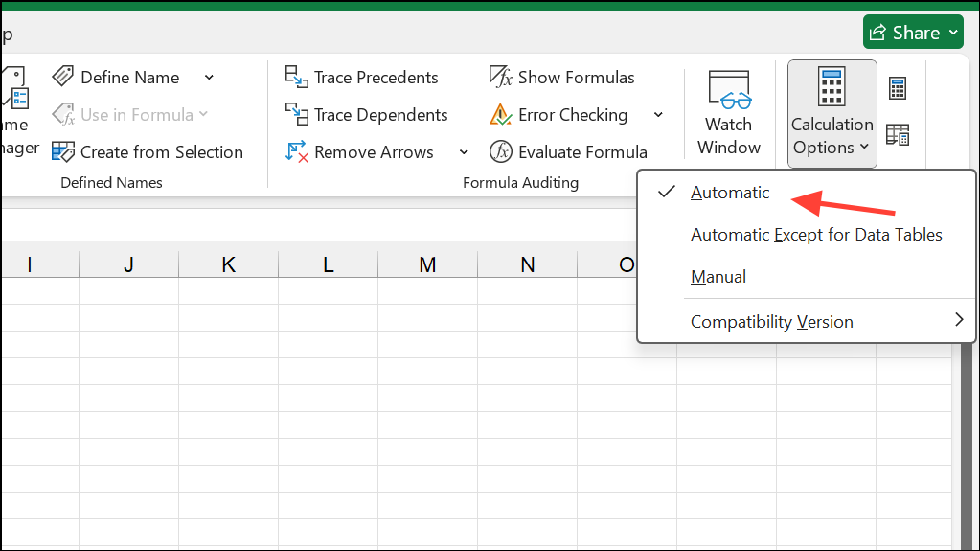Select column K header
The height and width of the screenshot is (551, 980).
[228, 265]
